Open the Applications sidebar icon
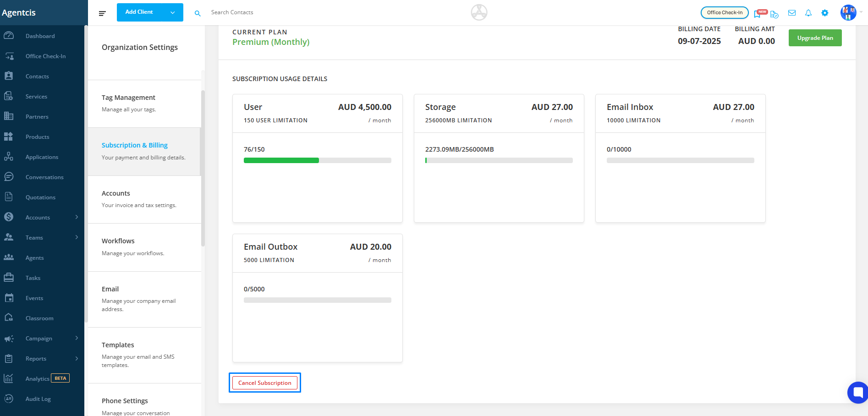 click(9, 157)
